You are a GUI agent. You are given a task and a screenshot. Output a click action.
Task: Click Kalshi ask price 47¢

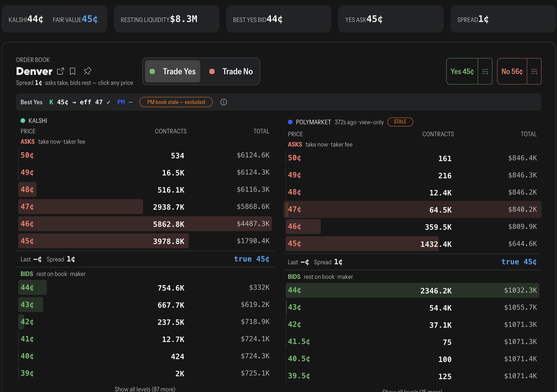click(x=27, y=207)
